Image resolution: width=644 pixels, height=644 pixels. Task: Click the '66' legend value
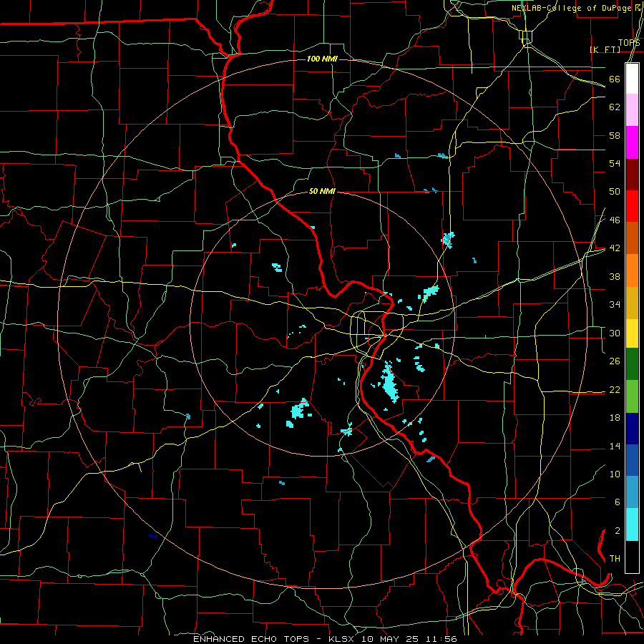pyautogui.click(x=615, y=79)
